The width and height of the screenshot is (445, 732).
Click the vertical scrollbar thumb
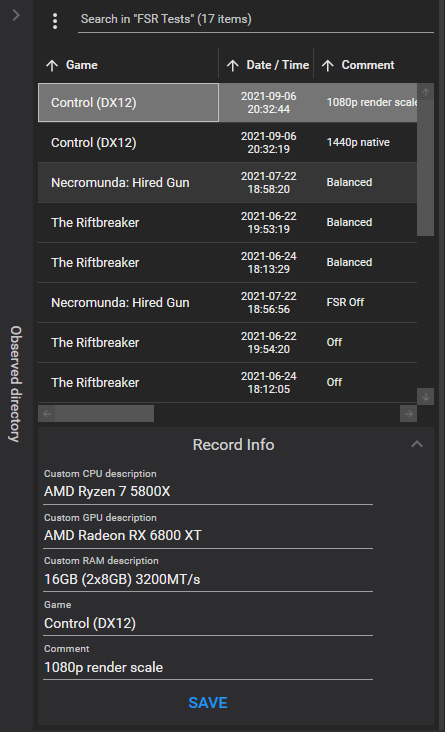click(425, 168)
